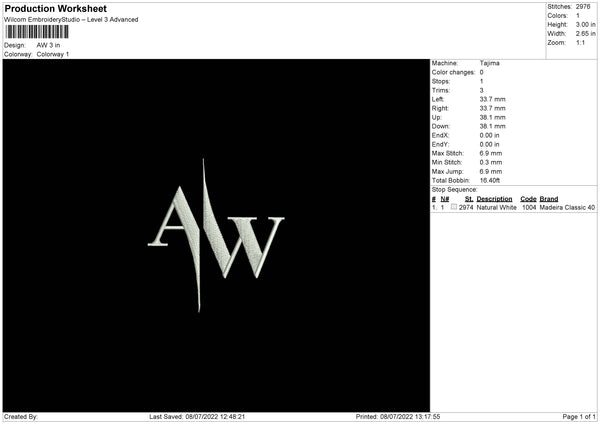The height and width of the screenshot is (424, 600).
Task: Click the Code column header
Action: tap(528, 199)
